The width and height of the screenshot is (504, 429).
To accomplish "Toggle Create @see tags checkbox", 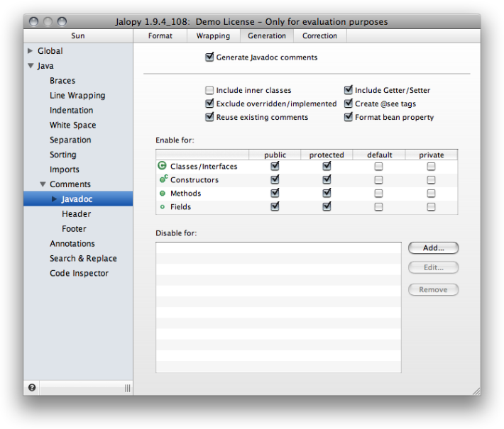I will tap(349, 104).
